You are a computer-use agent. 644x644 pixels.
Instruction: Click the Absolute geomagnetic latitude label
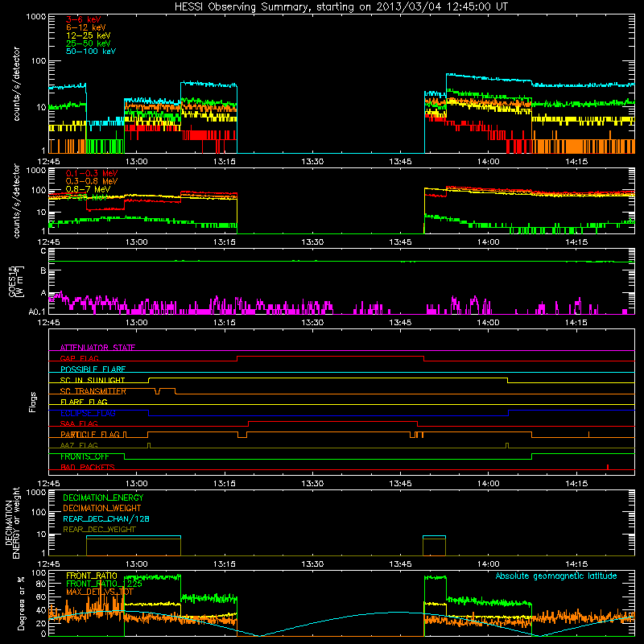(556, 576)
